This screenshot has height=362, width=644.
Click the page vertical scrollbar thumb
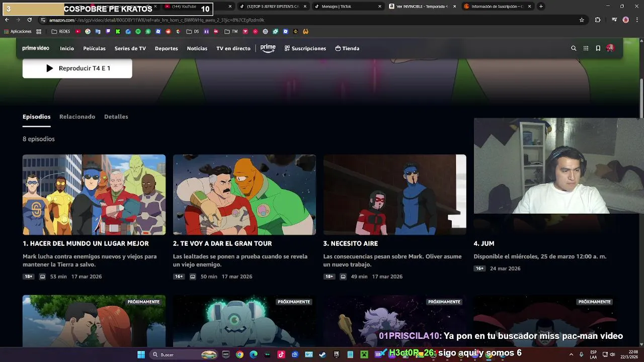(641, 98)
